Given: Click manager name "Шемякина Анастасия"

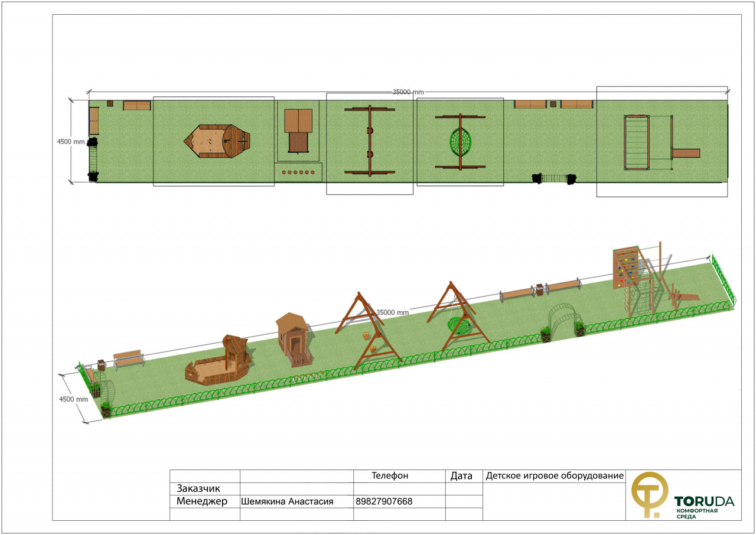Looking at the screenshot, I should pyautogui.click(x=288, y=501).
